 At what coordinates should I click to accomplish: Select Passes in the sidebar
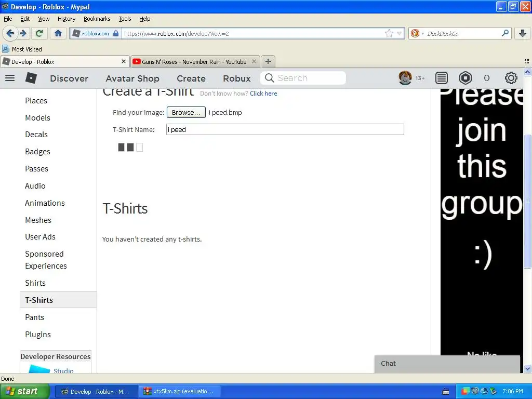tap(37, 169)
